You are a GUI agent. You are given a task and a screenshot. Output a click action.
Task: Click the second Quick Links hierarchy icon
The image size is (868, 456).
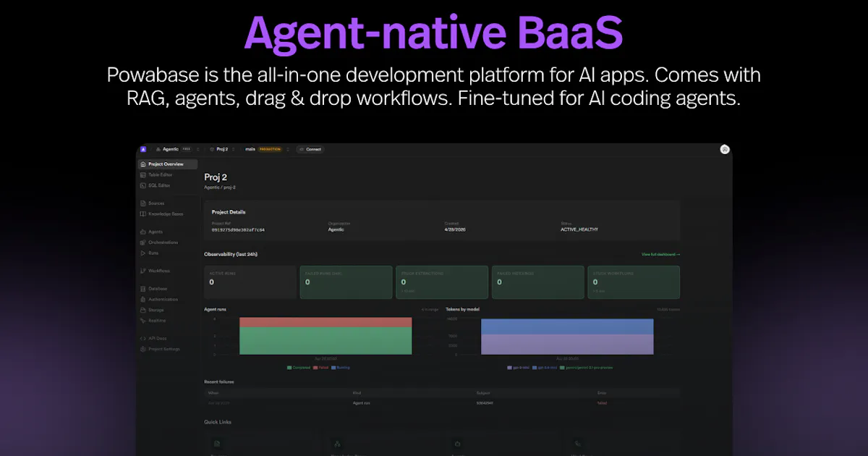336,444
